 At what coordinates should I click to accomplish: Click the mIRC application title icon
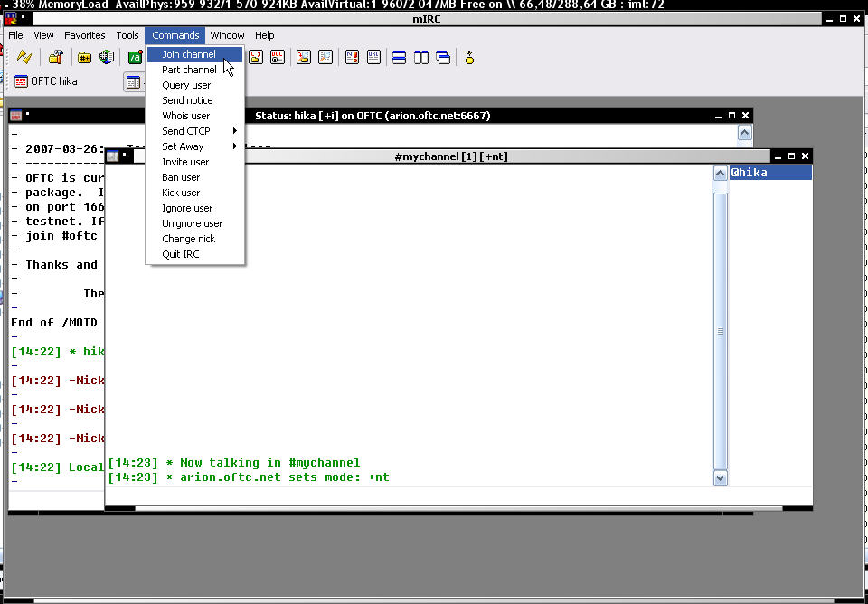click(x=11, y=19)
